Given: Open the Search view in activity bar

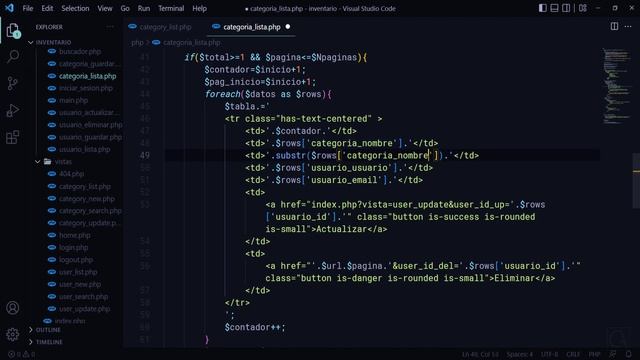Looking at the screenshot, I should coord(13,56).
